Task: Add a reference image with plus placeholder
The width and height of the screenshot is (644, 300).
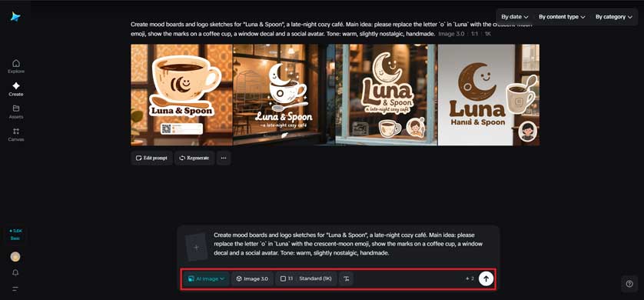Action: 196,248
